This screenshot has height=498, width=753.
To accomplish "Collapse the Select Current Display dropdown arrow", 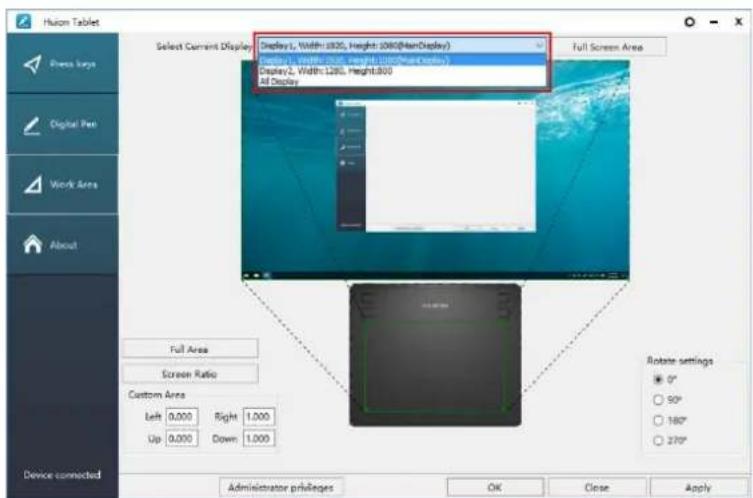I will tap(540, 46).
